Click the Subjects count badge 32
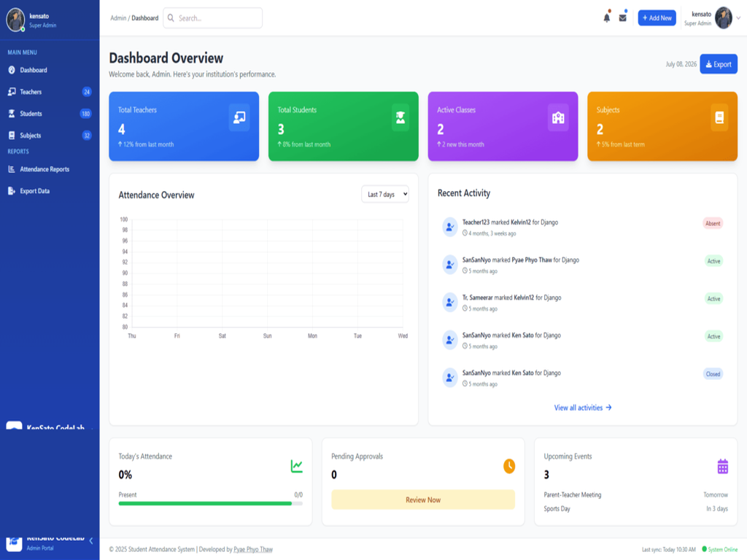Viewport: 747px width, 560px height. pyautogui.click(x=87, y=136)
